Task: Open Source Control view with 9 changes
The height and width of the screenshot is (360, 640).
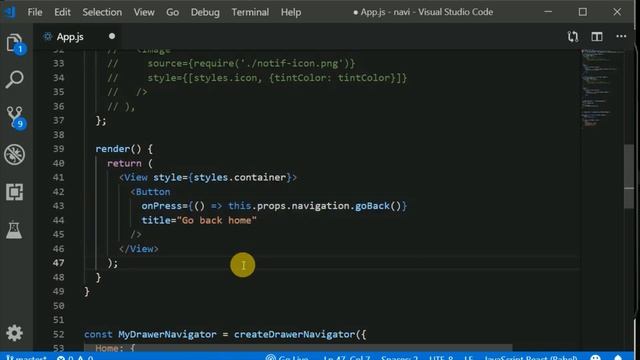Action: click(x=16, y=118)
